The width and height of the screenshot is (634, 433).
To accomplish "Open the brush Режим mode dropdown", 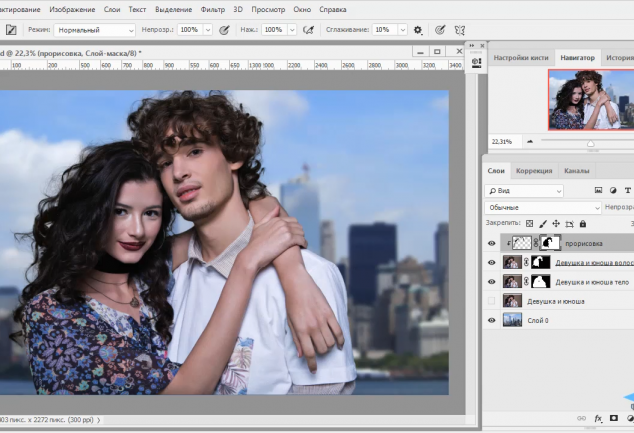I will pos(95,30).
